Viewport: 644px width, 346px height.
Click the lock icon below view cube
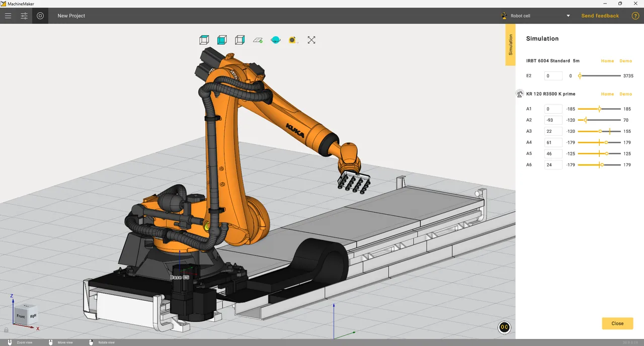[6, 330]
